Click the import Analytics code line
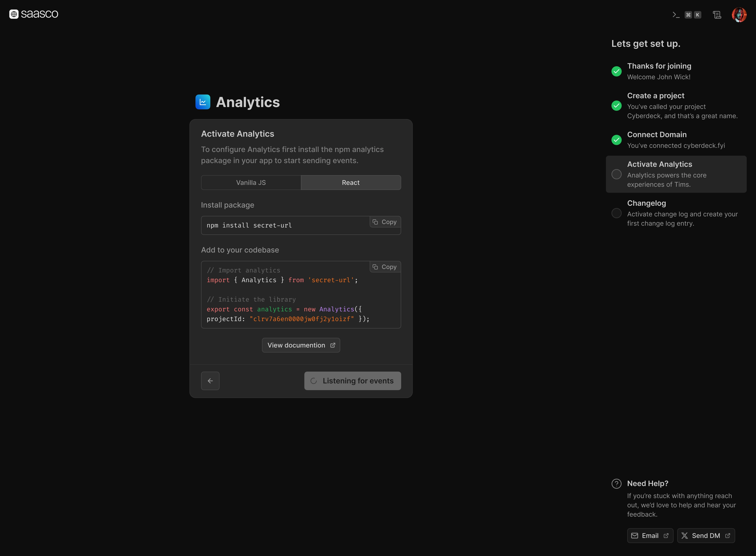This screenshot has width=756, height=556. pyautogui.click(x=282, y=280)
